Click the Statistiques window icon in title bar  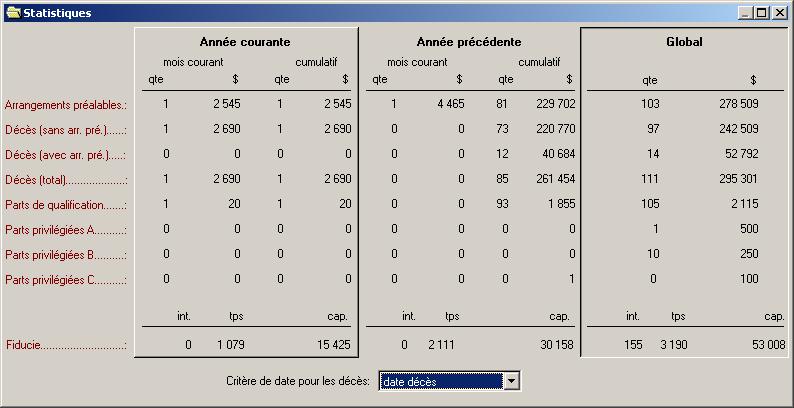(12, 13)
